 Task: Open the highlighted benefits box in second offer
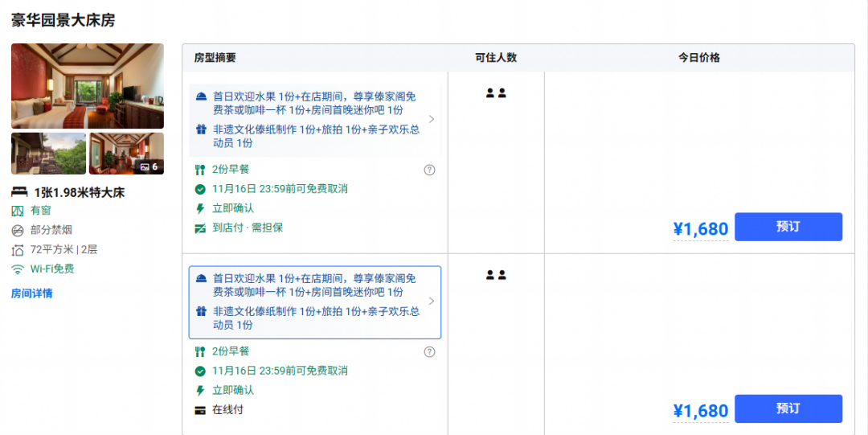[x=315, y=302]
